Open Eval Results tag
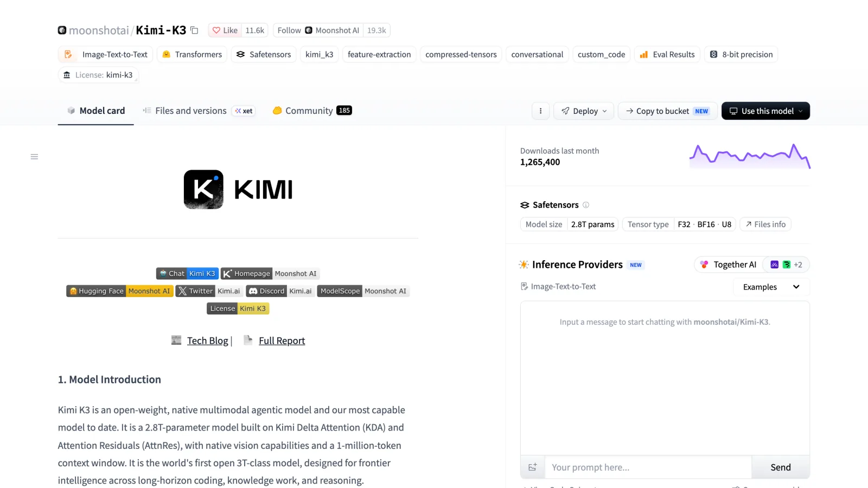This screenshot has width=868, height=488. pyautogui.click(x=667, y=55)
